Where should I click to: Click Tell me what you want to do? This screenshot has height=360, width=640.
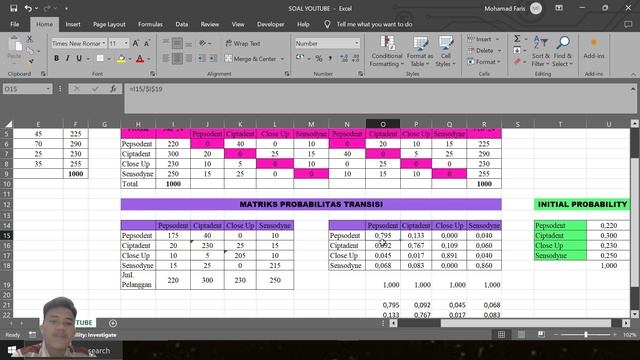[x=374, y=24]
